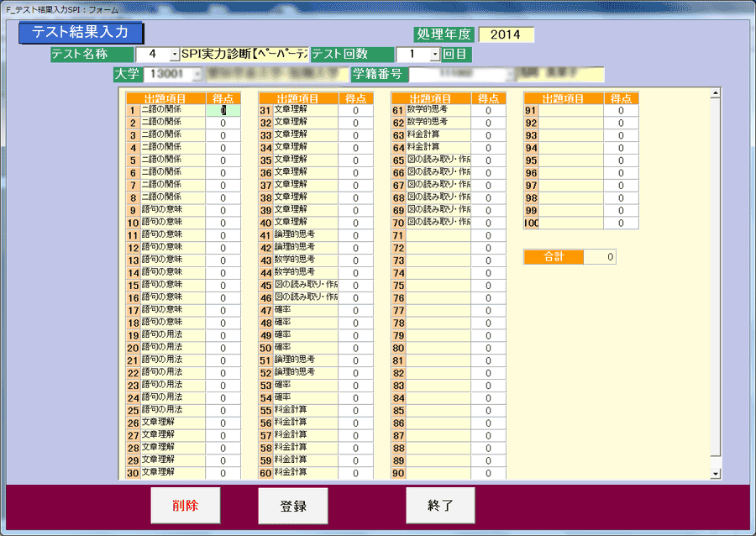Select the score field for question 60
756x536 pixels.
pos(356,473)
